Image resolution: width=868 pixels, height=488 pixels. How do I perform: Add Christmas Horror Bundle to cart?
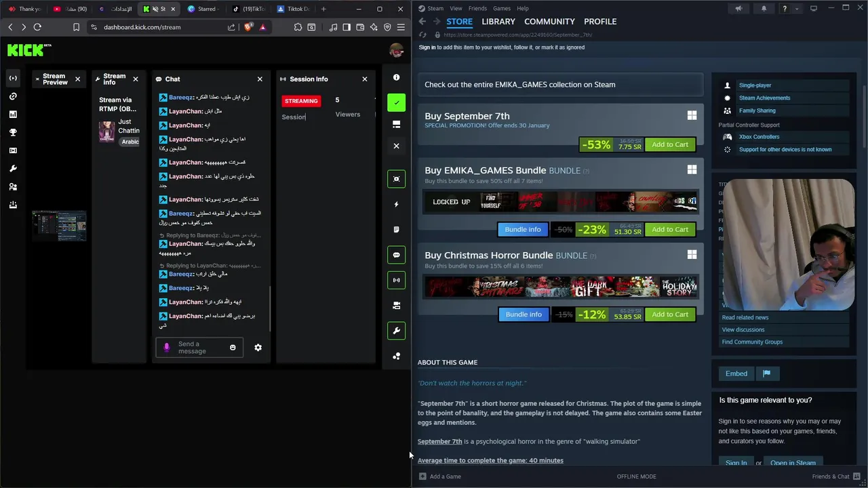[x=670, y=314]
